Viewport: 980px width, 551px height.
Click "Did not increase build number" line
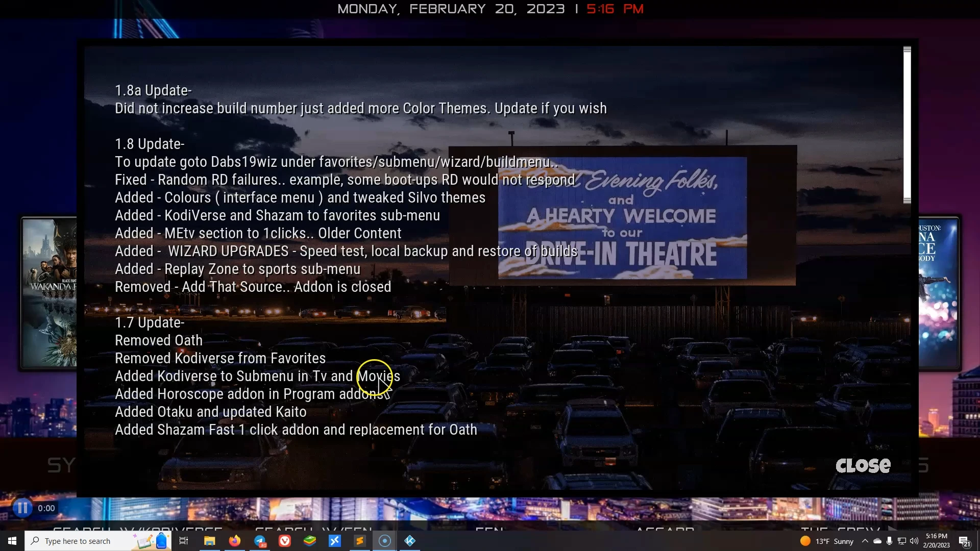tap(361, 109)
